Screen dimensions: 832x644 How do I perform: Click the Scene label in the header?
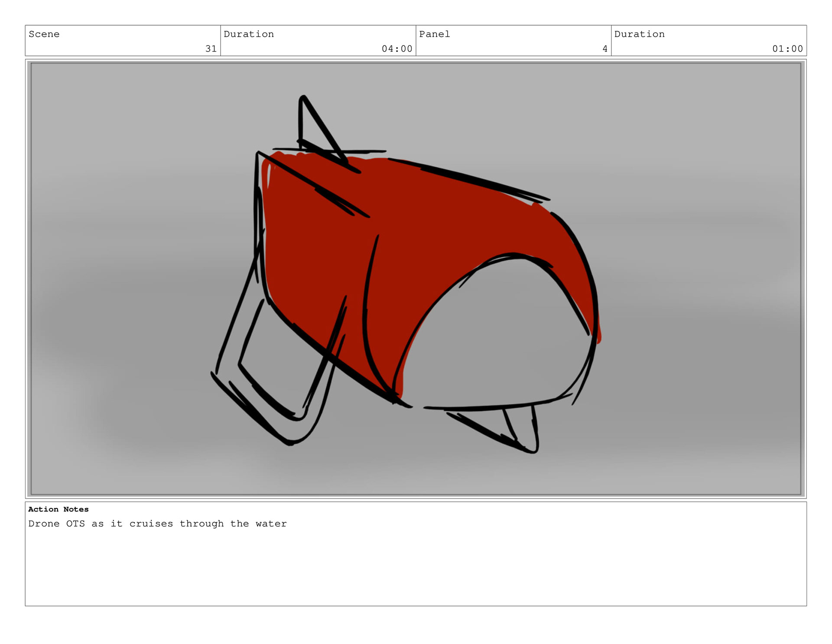pyautogui.click(x=44, y=34)
